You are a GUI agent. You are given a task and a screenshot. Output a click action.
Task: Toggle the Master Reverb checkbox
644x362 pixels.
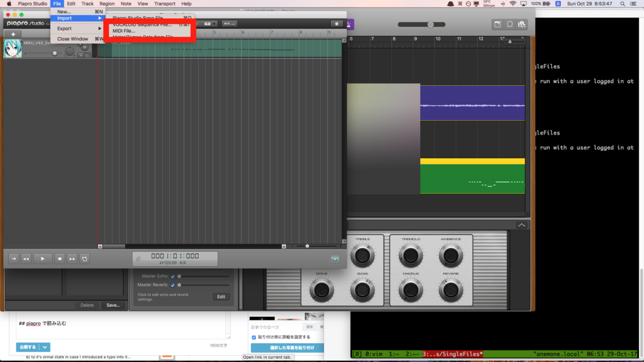[173, 285]
